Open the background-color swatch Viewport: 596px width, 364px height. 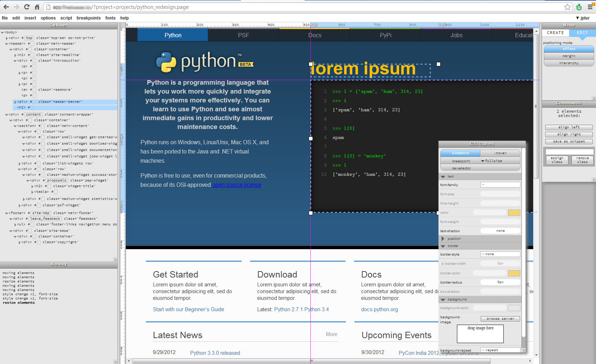514,308
